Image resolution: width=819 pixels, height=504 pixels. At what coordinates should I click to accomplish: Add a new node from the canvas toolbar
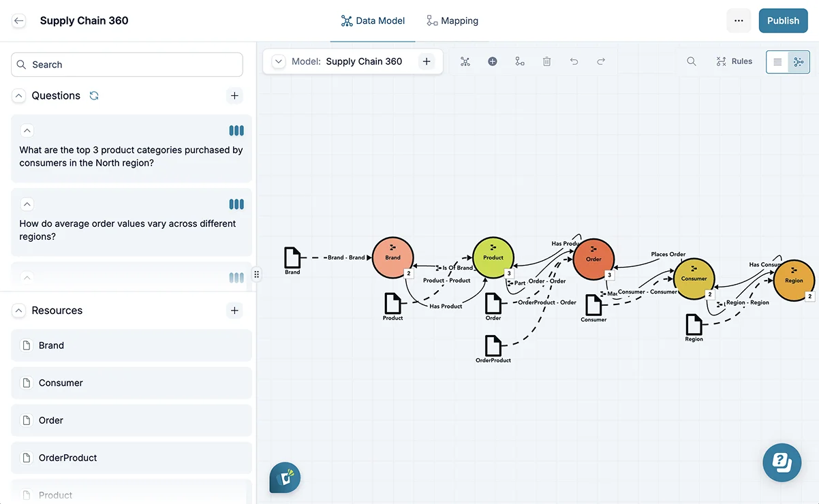pyautogui.click(x=493, y=61)
